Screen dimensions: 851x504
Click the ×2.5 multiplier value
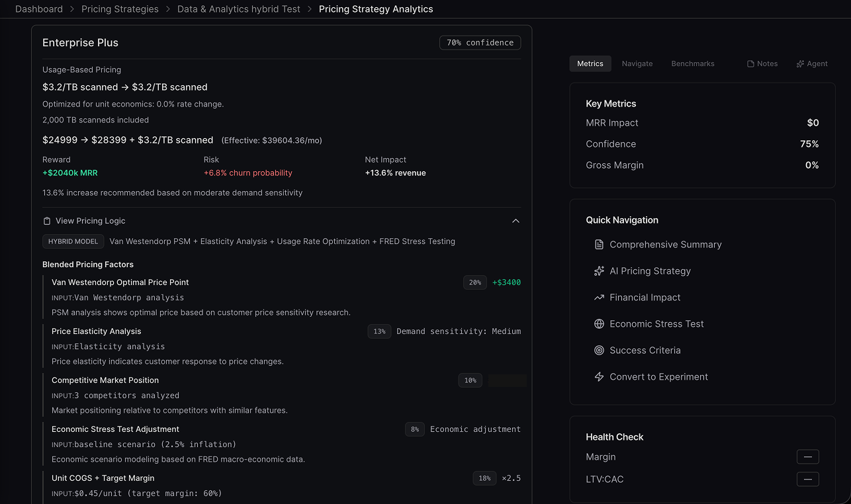click(512, 478)
